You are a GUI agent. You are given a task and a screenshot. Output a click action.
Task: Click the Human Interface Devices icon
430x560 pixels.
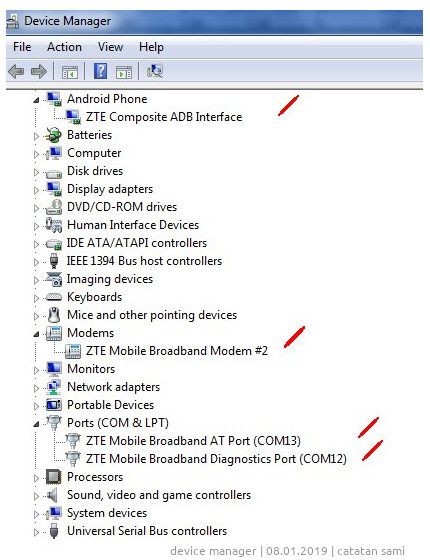coord(54,225)
